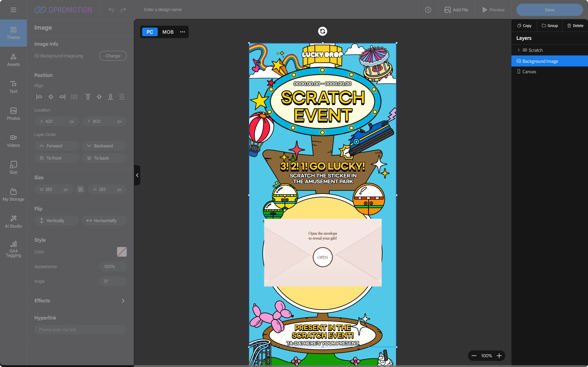This screenshot has height=367, width=588.
Task: Open the Photos tab in sidebar
Action: click(13, 114)
